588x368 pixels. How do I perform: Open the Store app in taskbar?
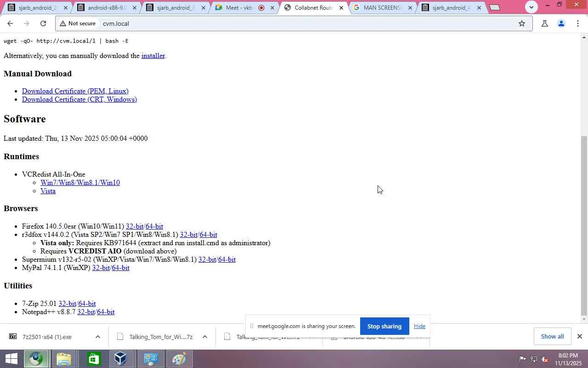(x=93, y=359)
